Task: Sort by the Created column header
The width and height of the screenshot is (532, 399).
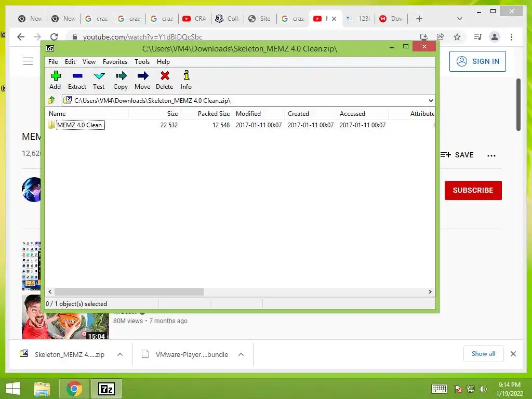Action: [311, 114]
